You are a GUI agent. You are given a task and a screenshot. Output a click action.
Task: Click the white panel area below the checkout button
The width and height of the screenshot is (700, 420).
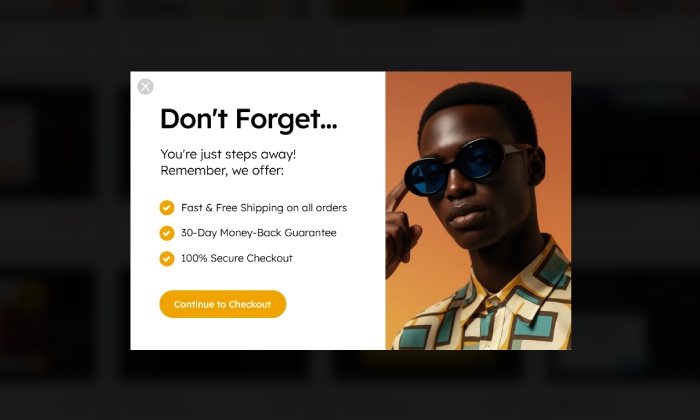[258, 334]
